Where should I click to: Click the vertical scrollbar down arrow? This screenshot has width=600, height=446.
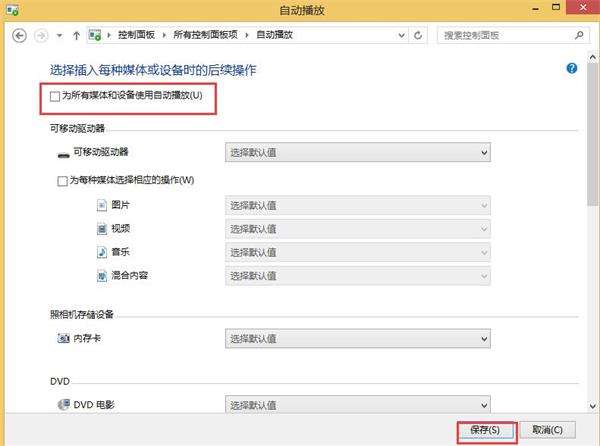[593, 406]
